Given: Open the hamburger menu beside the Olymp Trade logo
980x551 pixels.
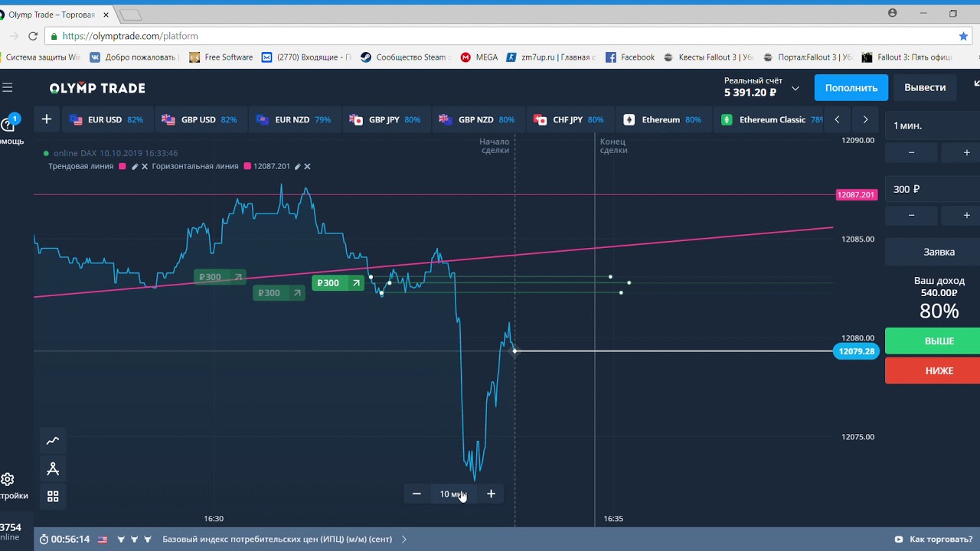Looking at the screenshot, I should [x=7, y=88].
